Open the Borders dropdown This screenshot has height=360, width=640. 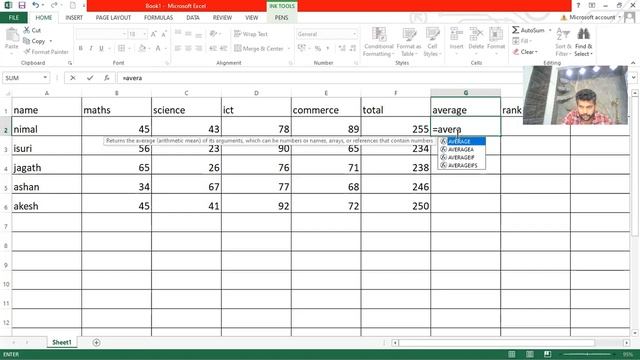(x=129, y=49)
